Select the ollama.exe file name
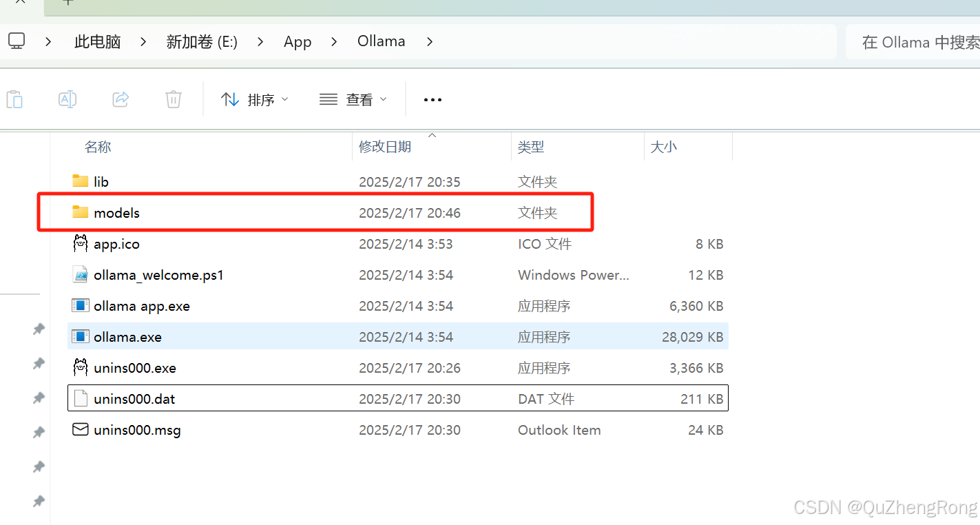Image resolution: width=980 pixels, height=525 pixels. (x=128, y=337)
